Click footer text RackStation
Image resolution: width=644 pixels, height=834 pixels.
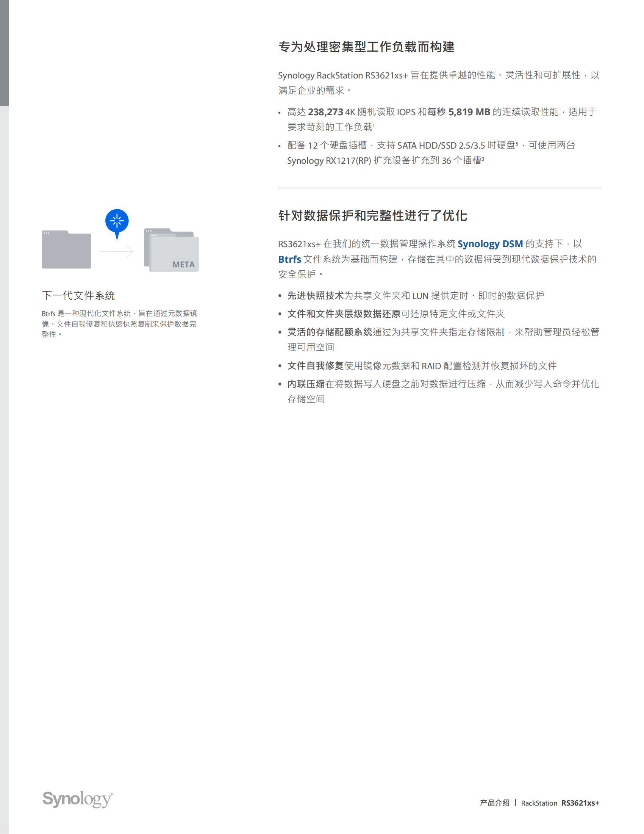[x=539, y=803]
